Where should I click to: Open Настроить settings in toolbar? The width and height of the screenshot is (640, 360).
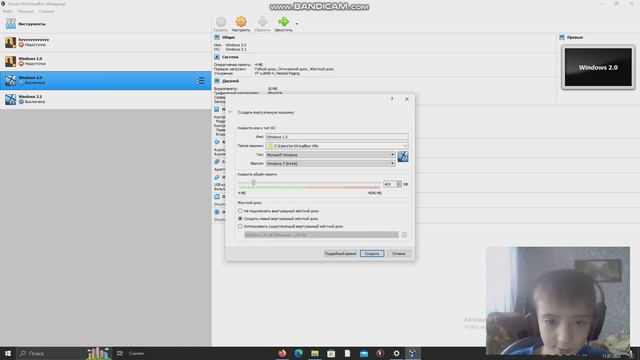click(x=241, y=24)
